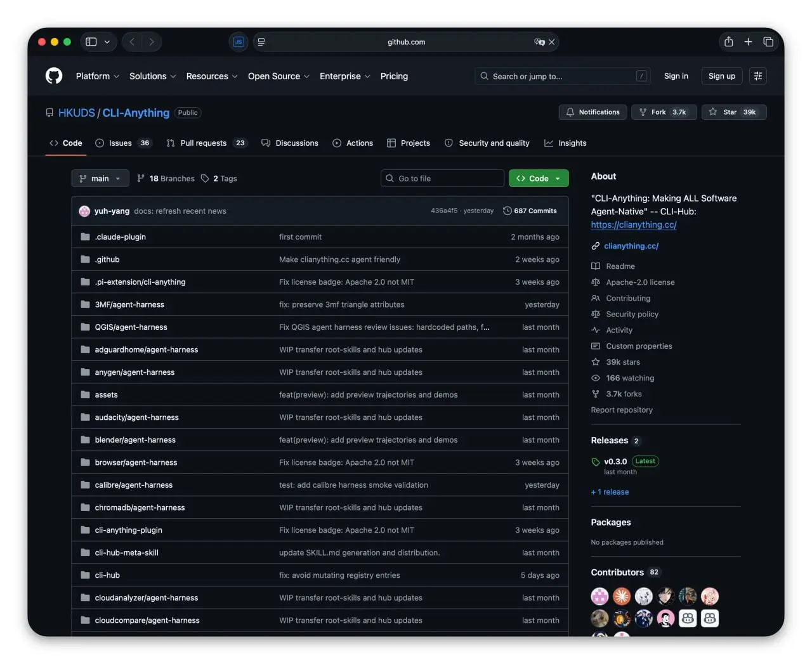Fork the repository
Screen dimensions: 812x664
[x=664, y=112]
